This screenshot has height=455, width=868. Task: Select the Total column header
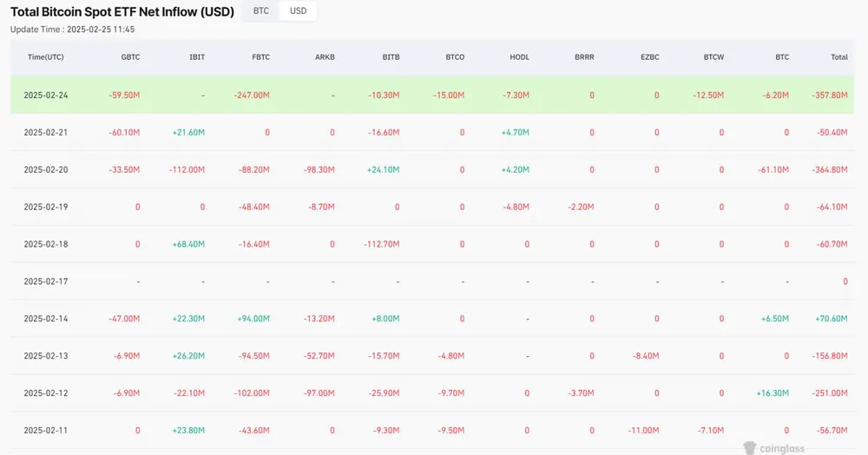click(x=838, y=57)
